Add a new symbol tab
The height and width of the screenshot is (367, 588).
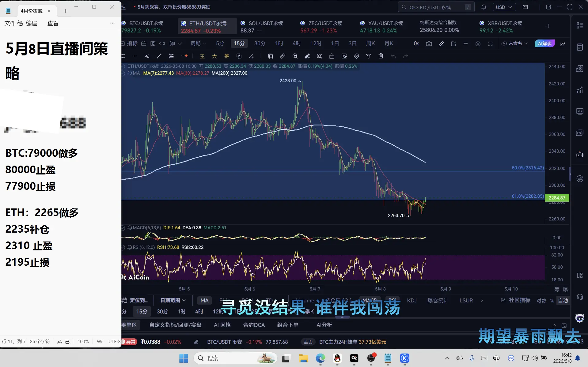[x=548, y=26]
